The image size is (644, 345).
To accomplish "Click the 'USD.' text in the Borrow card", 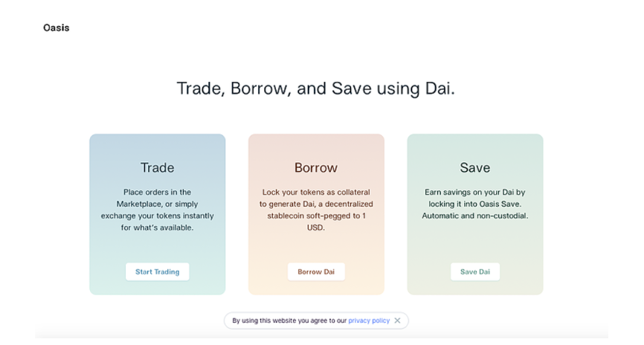I will tap(316, 228).
